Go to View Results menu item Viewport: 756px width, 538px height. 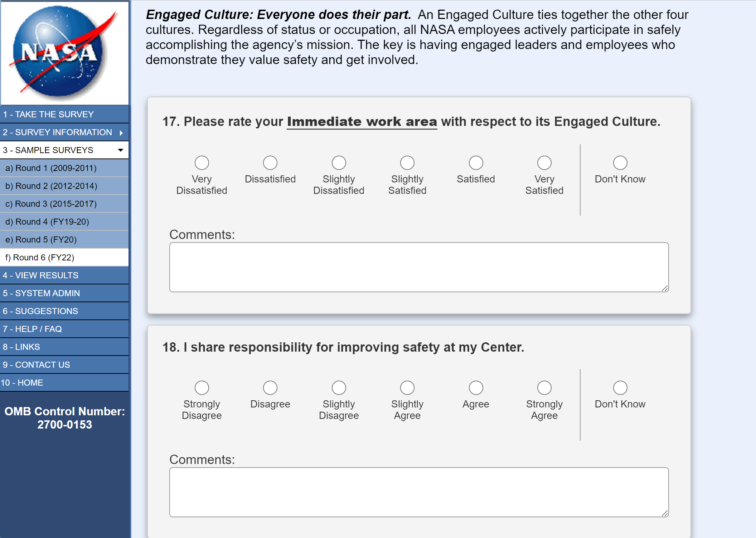[40, 275]
